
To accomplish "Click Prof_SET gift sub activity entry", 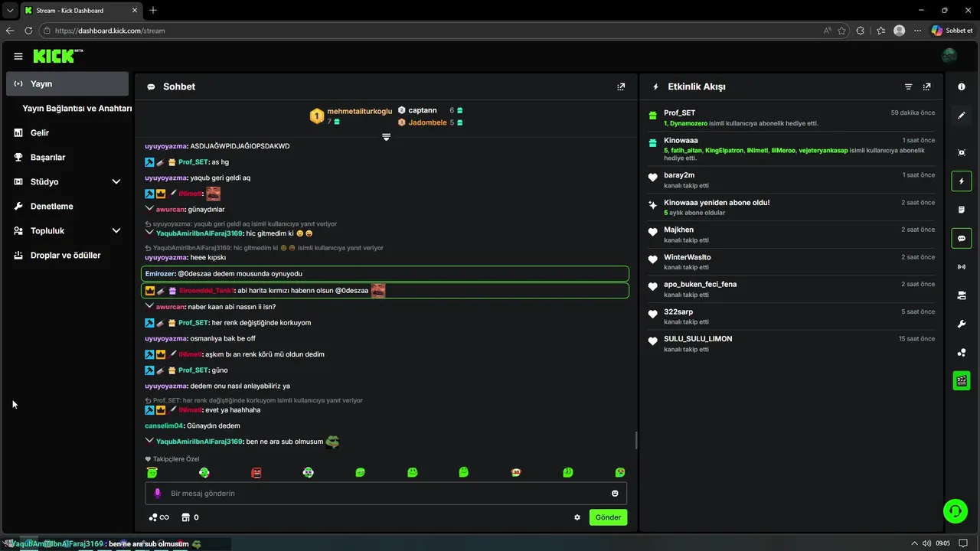I will coord(792,118).
